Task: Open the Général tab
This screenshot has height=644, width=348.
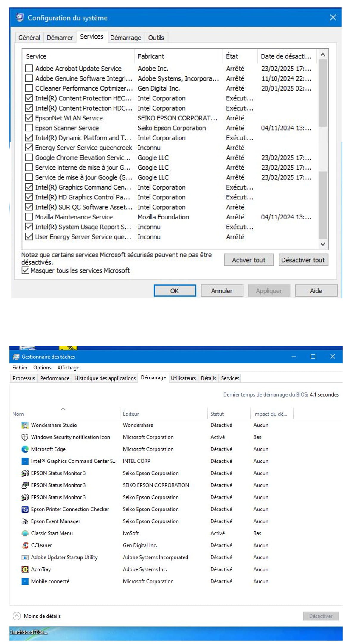Action: coord(29,38)
